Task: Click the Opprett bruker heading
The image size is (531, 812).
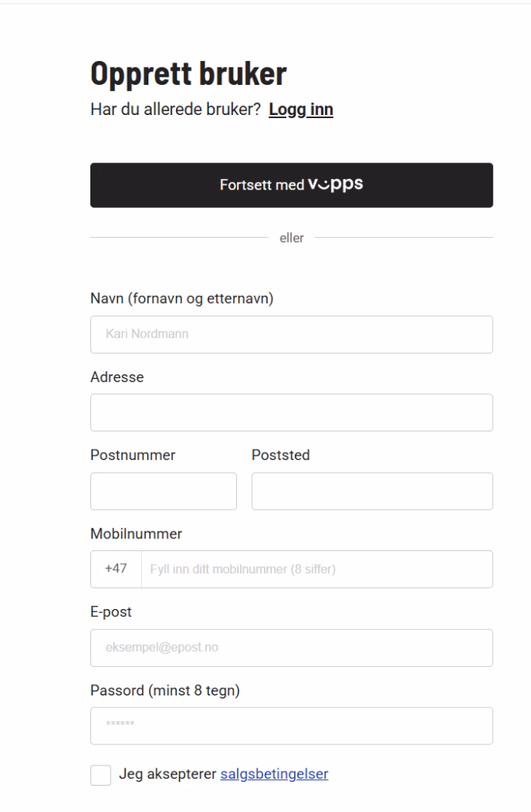Action: click(189, 74)
